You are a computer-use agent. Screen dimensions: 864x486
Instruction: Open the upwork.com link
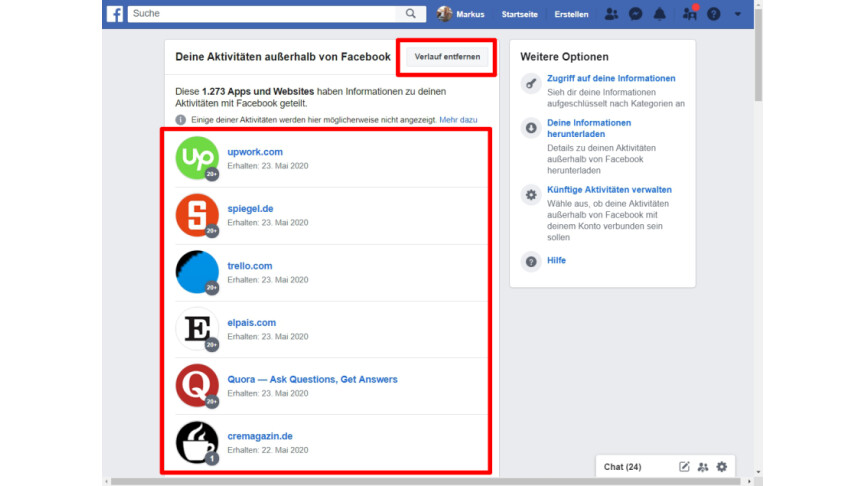[x=255, y=152]
